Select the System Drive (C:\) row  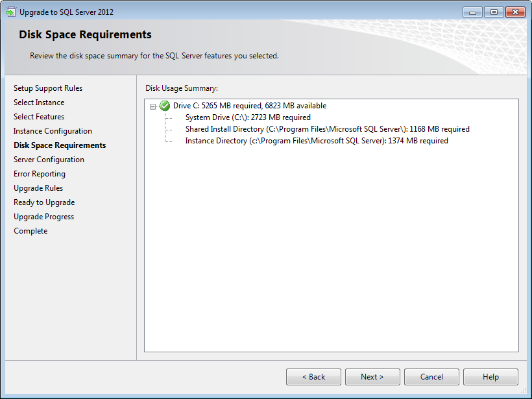click(248, 117)
